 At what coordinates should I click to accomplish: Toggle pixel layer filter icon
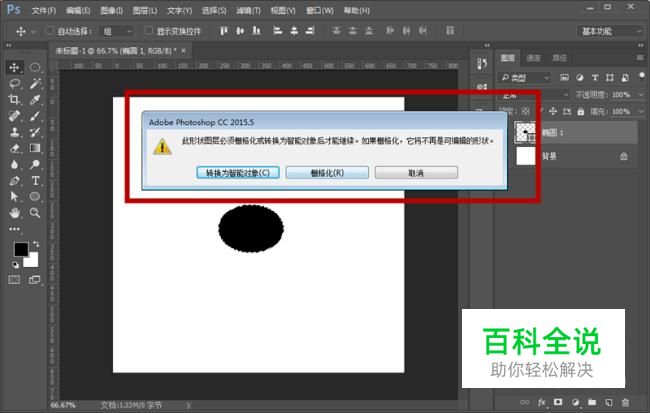point(564,77)
